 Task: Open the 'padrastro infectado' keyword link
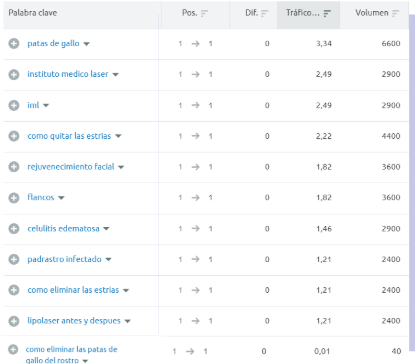64,259
